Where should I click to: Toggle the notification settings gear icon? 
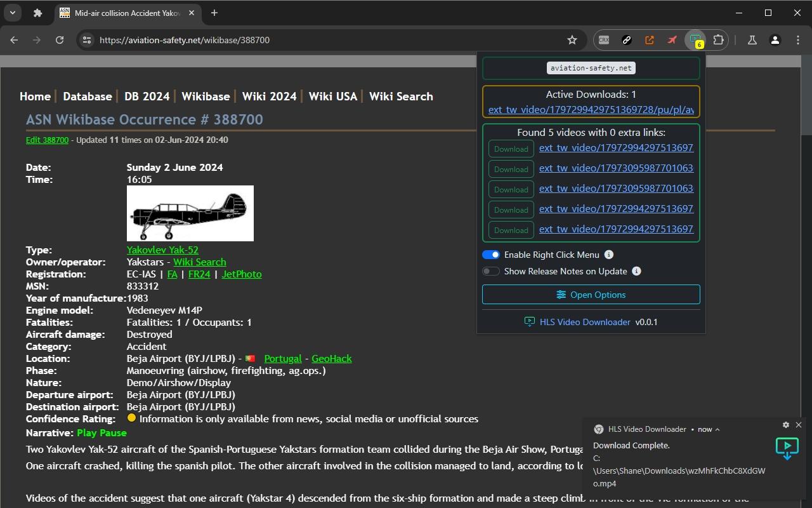(x=786, y=425)
